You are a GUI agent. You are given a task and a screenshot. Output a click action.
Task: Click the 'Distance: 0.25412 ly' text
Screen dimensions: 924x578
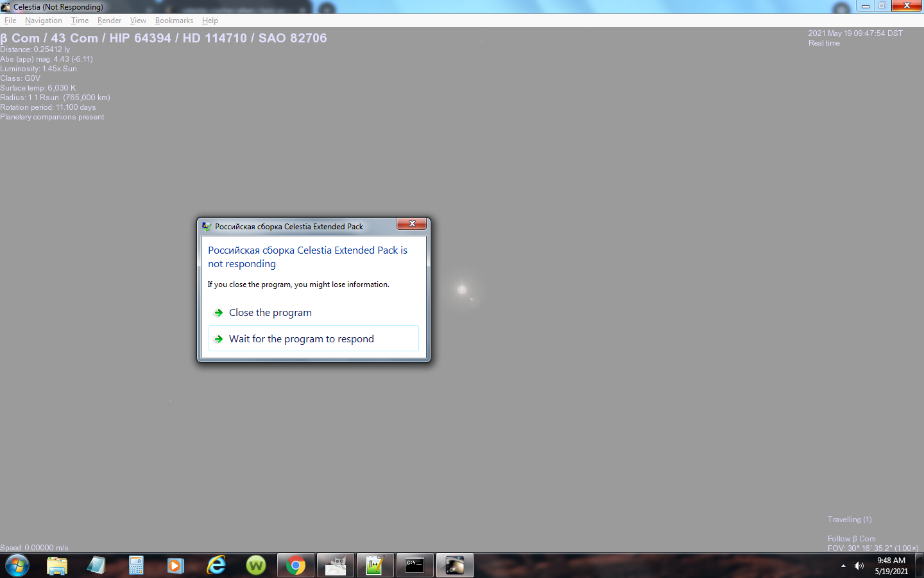coord(35,49)
